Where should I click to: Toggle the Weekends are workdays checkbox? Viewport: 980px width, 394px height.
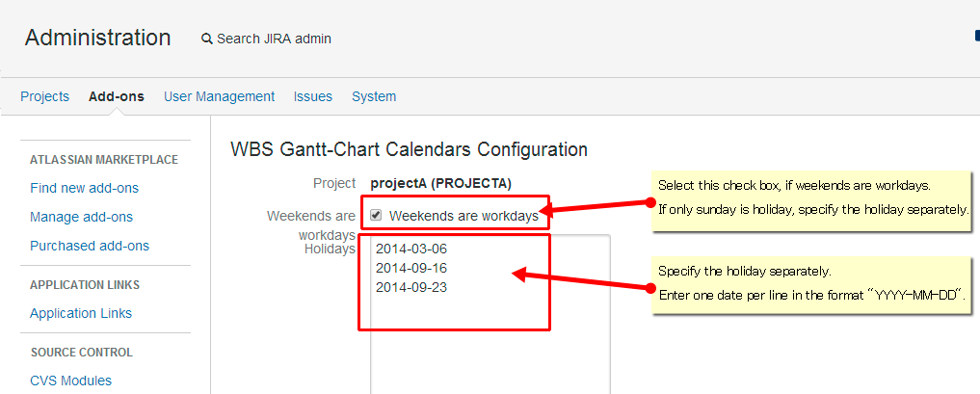[377, 216]
